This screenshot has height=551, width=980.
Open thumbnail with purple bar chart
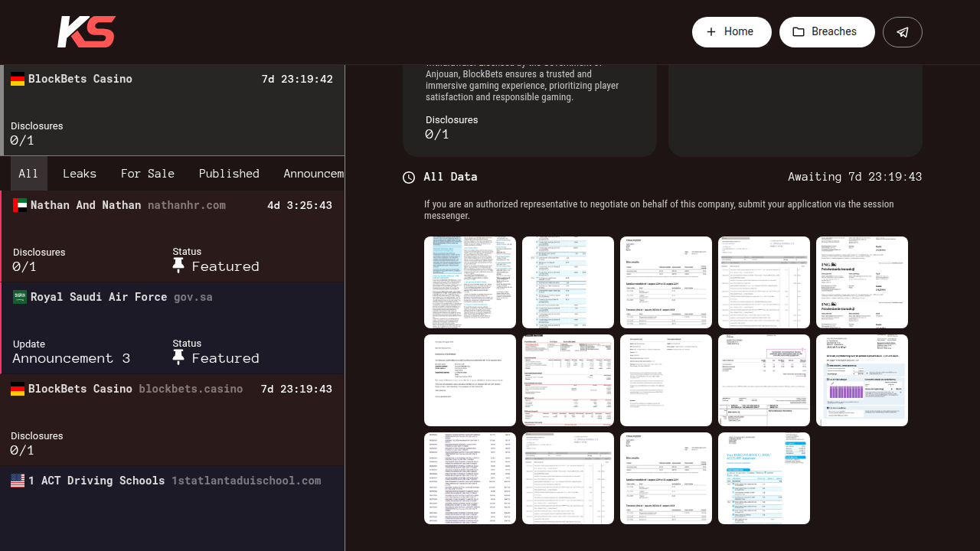[x=862, y=380]
